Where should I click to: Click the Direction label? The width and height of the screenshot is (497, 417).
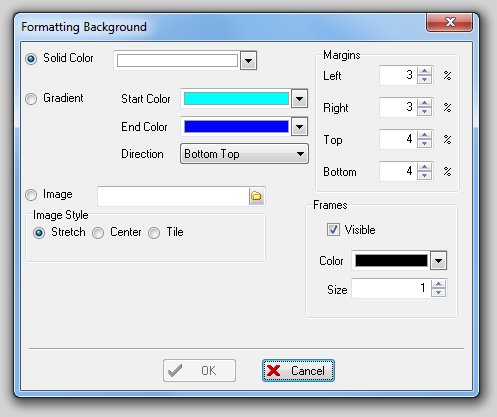tap(142, 154)
